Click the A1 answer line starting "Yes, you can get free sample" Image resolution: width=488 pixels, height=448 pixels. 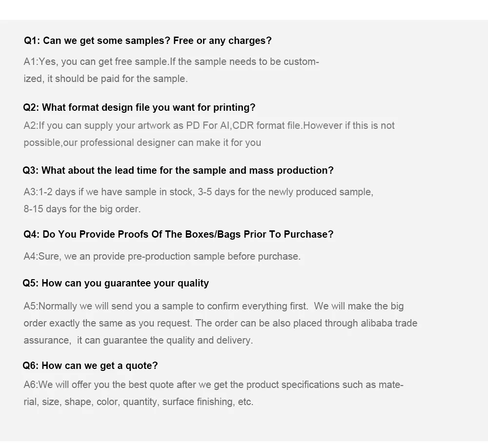(x=171, y=62)
